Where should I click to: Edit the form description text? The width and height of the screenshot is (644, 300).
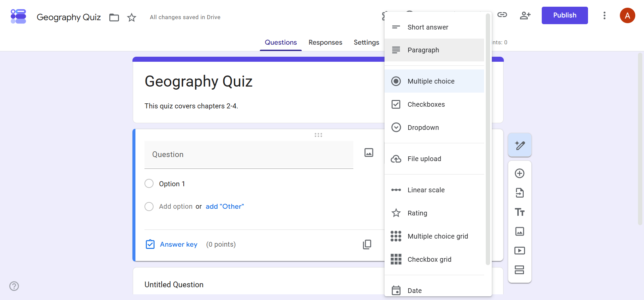(x=191, y=106)
